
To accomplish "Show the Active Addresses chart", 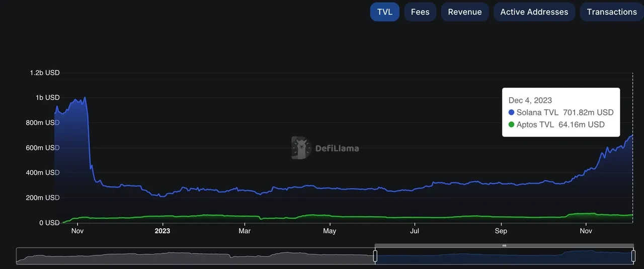I will 534,12.
